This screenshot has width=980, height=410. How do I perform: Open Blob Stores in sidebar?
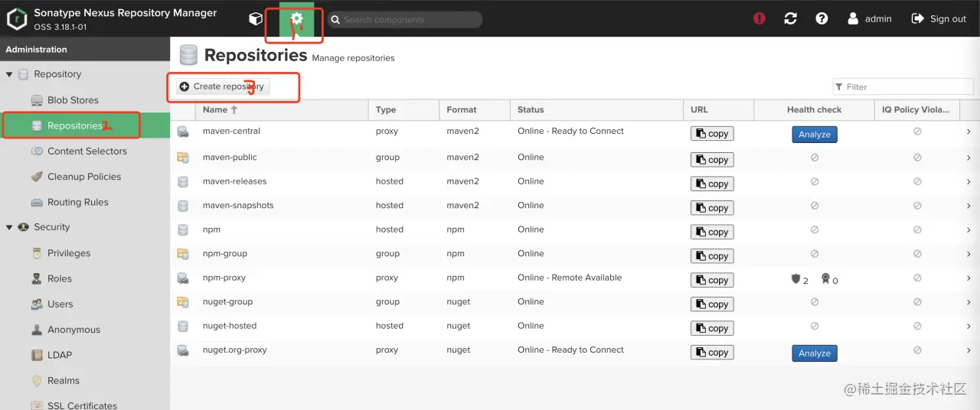pyautogui.click(x=73, y=100)
